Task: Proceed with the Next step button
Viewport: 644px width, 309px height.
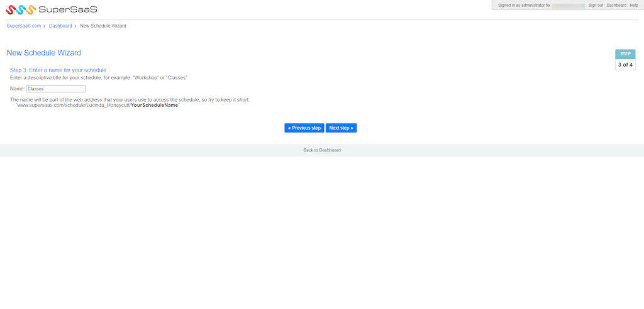Action: tap(341, 128)
